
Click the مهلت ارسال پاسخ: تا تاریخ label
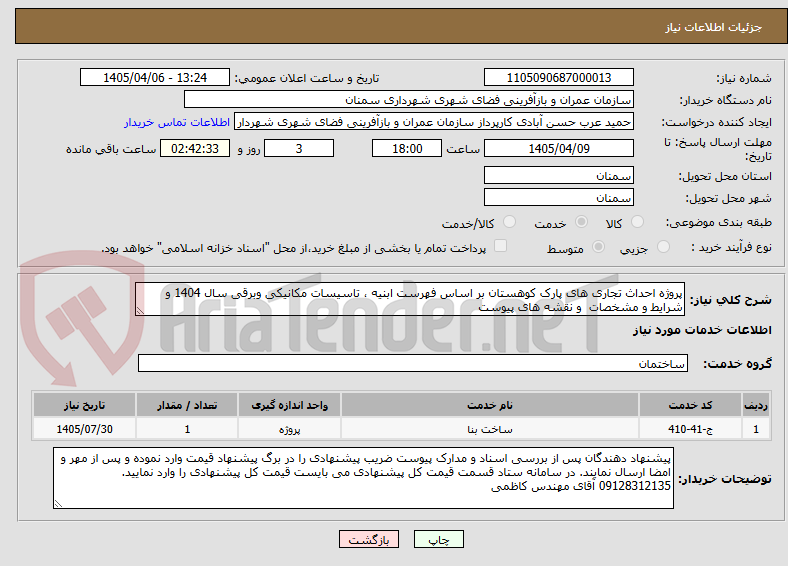point(718,149)
